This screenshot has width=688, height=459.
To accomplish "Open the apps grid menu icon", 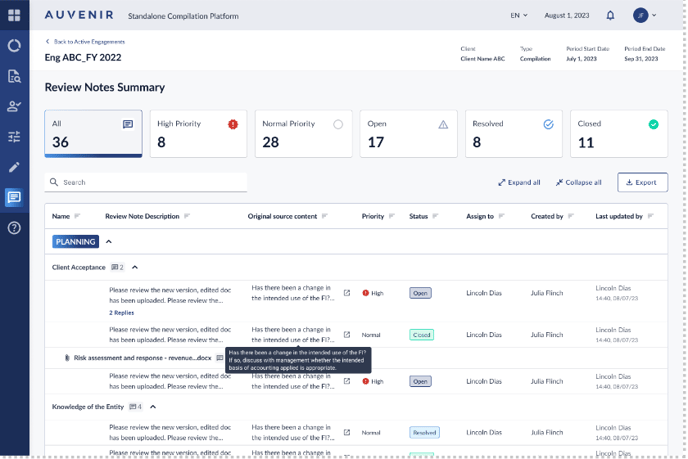I will (x=14, y=16).
